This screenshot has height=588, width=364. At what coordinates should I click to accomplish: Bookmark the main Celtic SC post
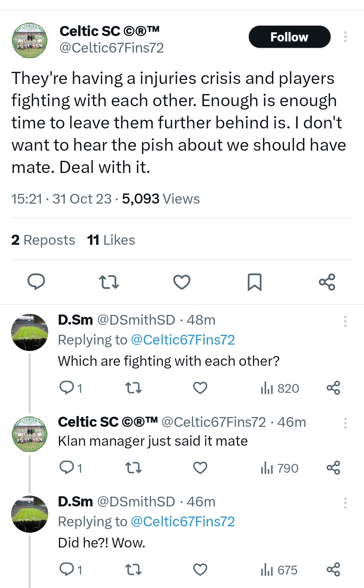click(x=254, y=282)
